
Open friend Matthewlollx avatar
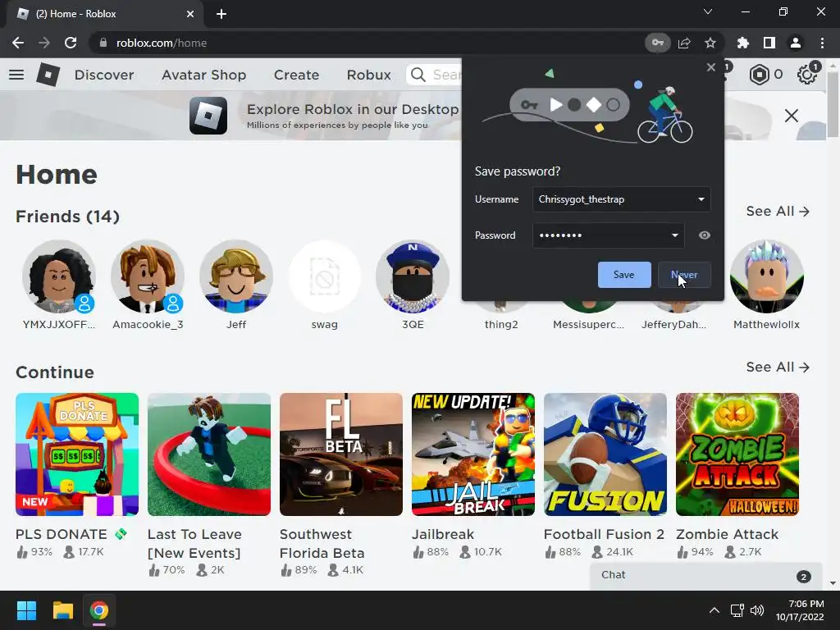click(x=767, y=276)
